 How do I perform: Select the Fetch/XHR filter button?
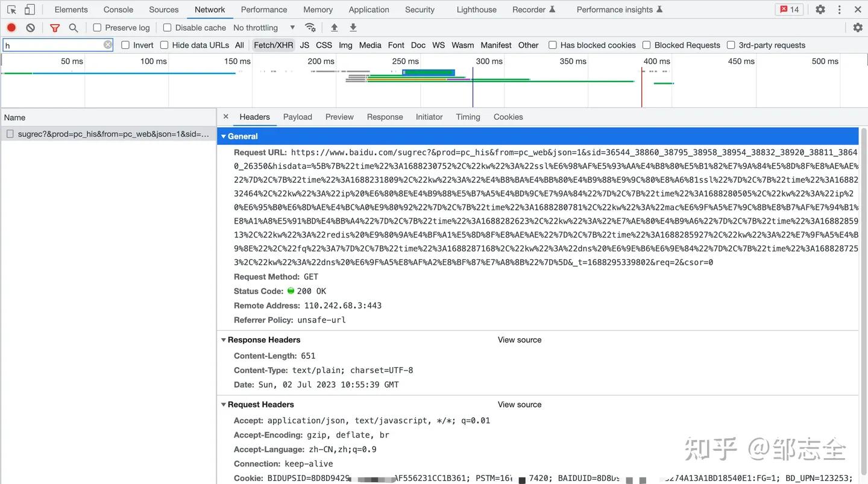(273, 45)
